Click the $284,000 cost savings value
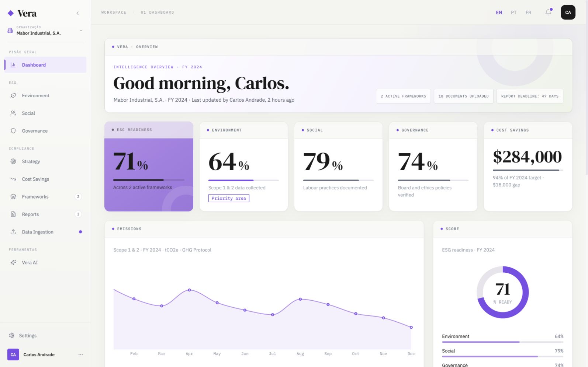Screen dimensions: 588x367 click(527, 157)
